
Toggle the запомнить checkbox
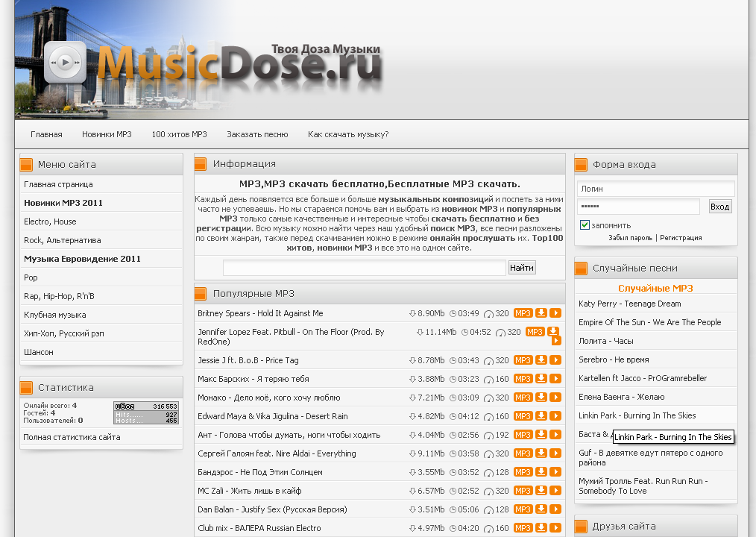(585, 224)
